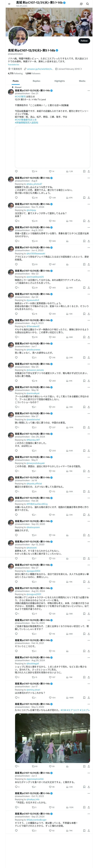Expand options for Nov 11, 2024 post
The width and height of the screenshot is (98, 868).
click(x=89, y=204)
